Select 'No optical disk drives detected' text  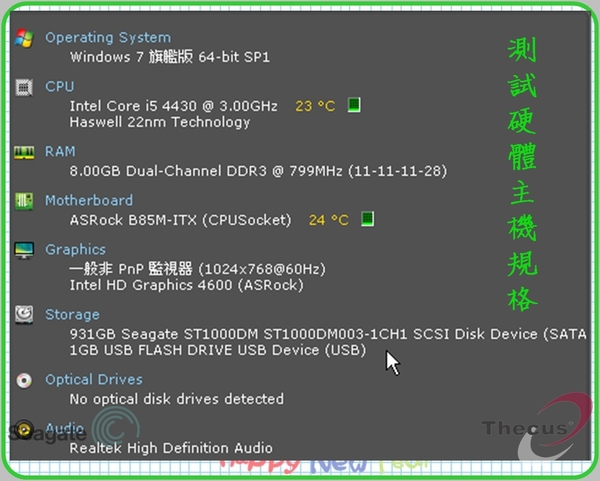tap(177, 399)
